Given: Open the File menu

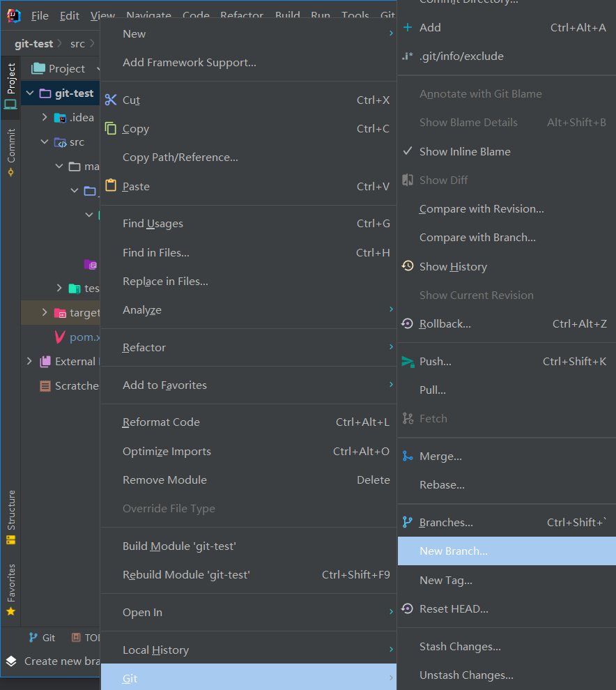Looking at the screenshot, I should 40,16.
